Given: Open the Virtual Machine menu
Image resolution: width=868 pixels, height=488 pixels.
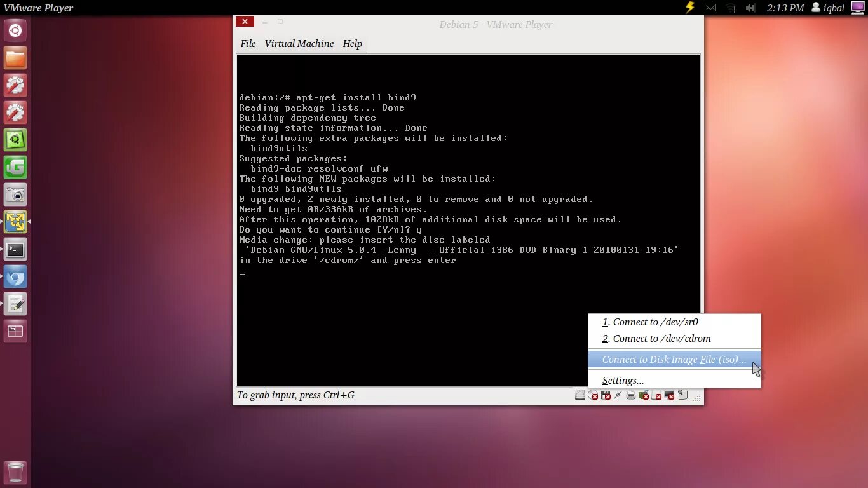Looking at the screenshot, I should [x=299, y=44].
